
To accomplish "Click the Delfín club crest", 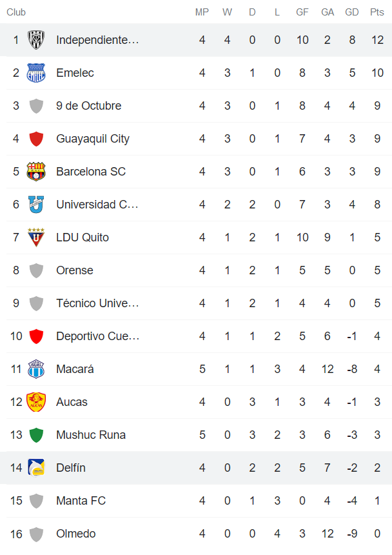I will click(37, 467).
